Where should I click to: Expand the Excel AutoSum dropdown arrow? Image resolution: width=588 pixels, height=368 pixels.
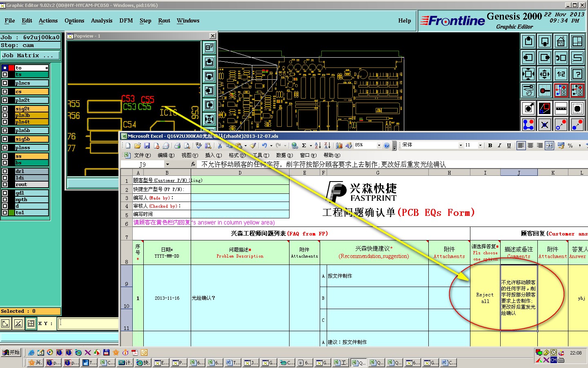[x=311, y=146]
